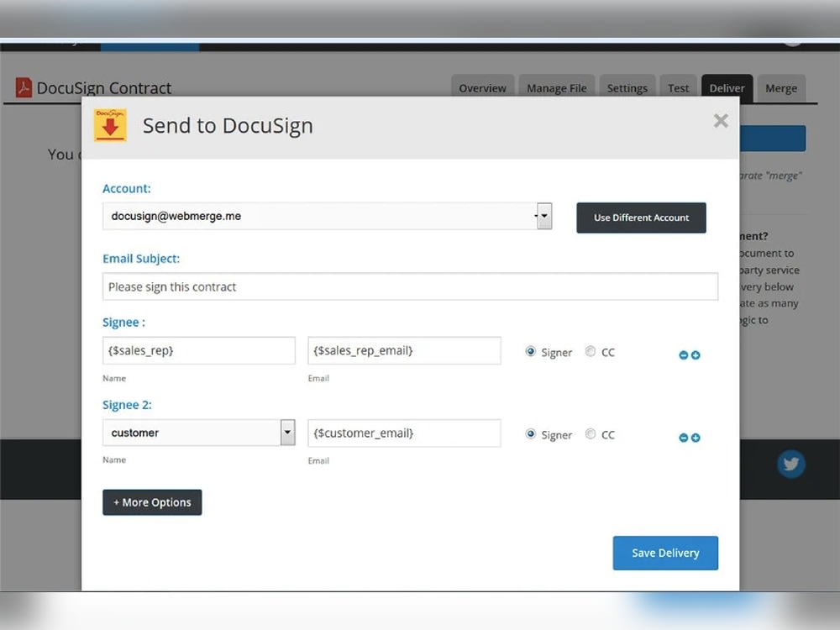Remove Signee 2 with the minus icon
This screenshot has width=840, height=630.
(683, 437)
